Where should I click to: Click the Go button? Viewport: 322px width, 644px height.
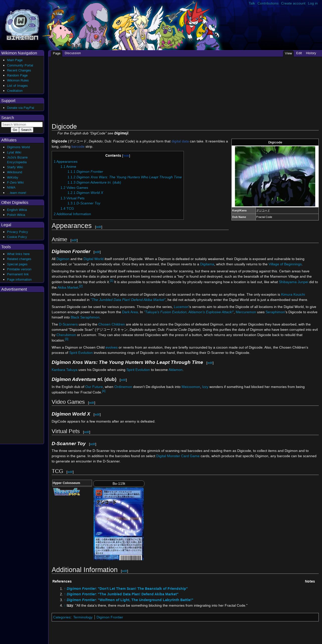[15, 130]
